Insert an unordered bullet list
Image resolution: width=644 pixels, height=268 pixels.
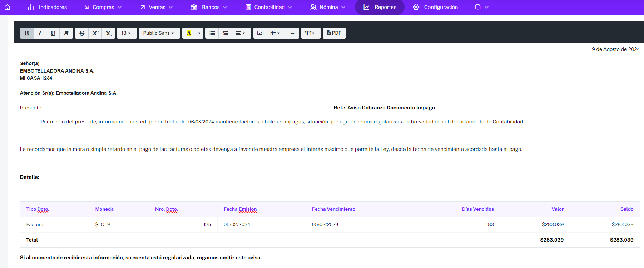tap(212, 33)
